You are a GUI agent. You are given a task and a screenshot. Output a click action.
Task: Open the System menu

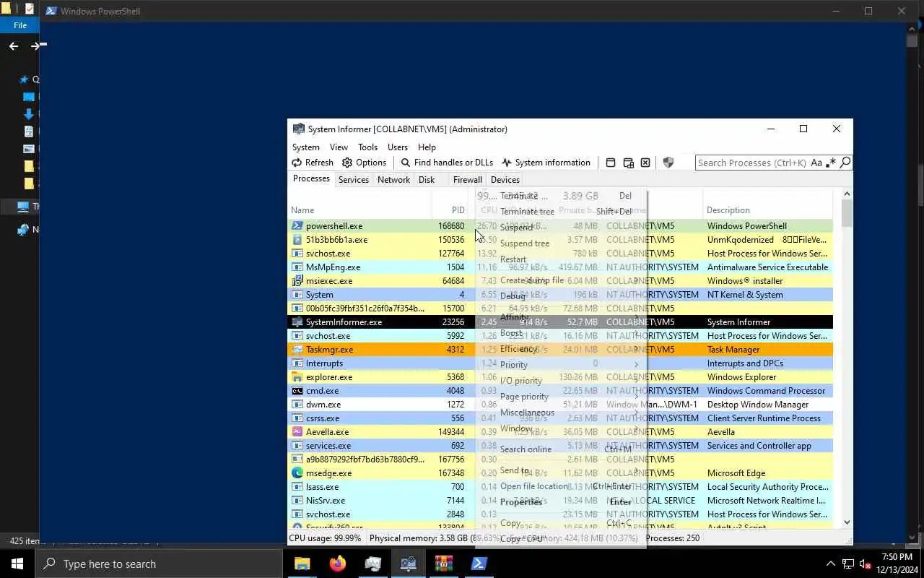(305, 147)
